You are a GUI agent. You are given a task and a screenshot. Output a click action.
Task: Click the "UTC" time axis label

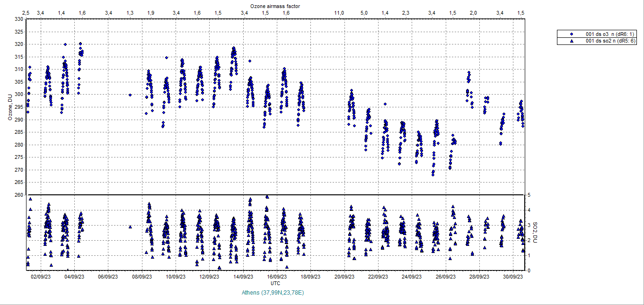point(275,283)
